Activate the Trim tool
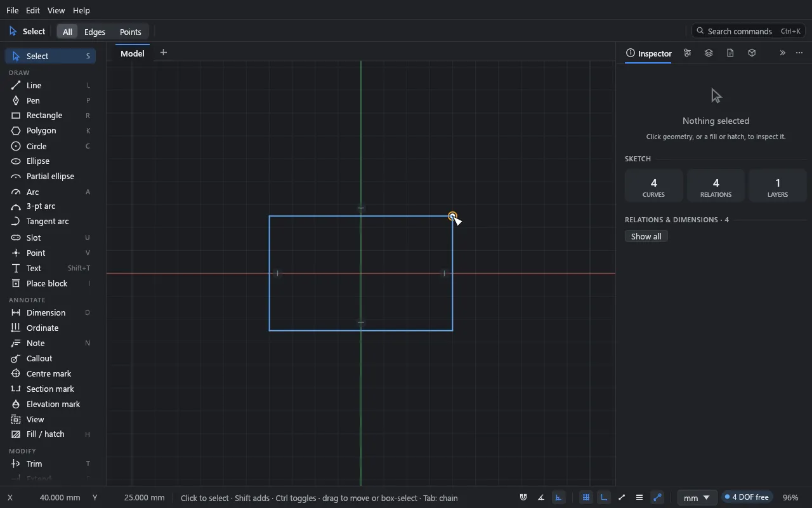This screenshot has width=812, height=508. [x=51, y=464]
